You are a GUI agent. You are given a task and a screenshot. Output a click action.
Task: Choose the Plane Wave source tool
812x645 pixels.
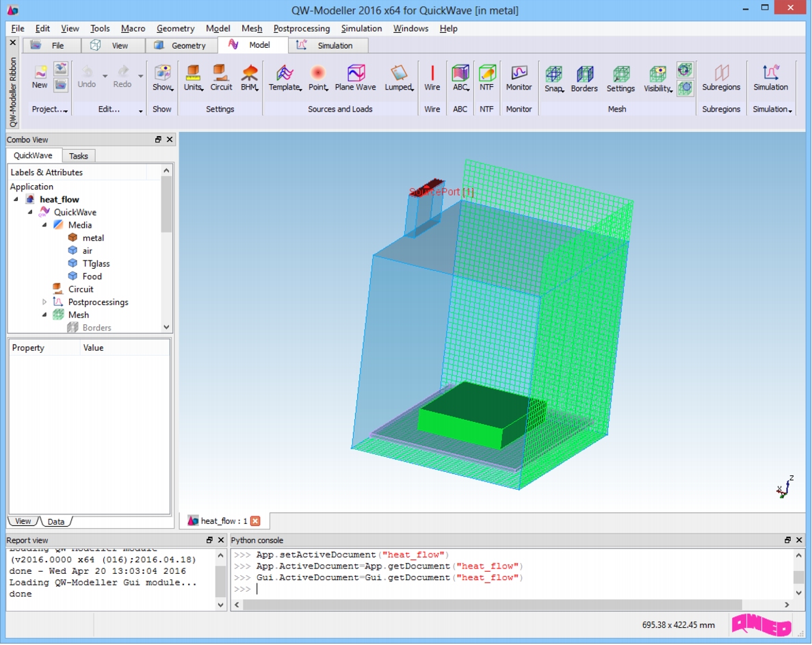tap(355, 78)
